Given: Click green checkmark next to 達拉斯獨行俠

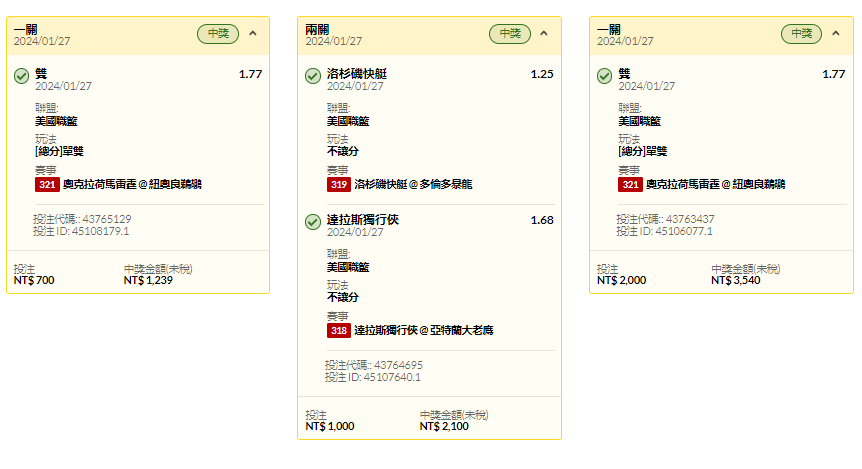Looking at the screenshot, I should tap(313, 222).
